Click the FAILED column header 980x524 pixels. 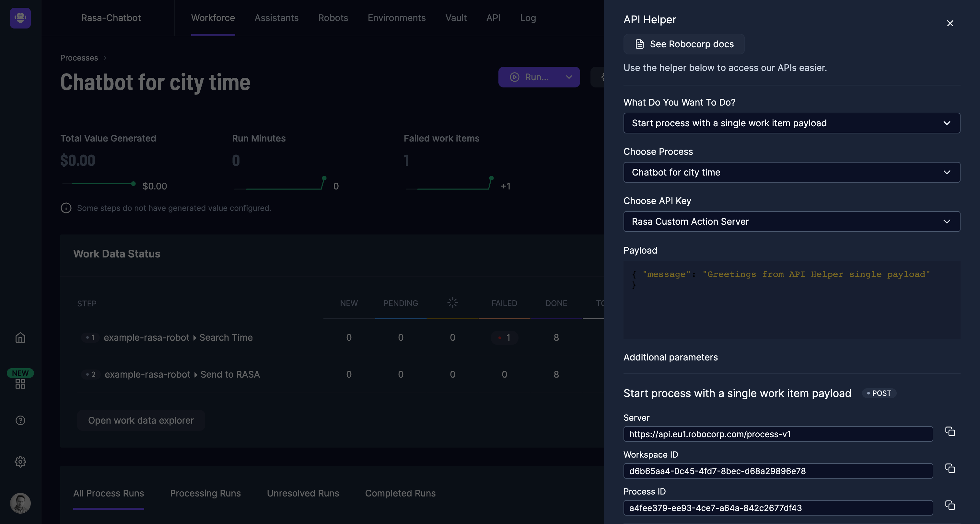504,303
